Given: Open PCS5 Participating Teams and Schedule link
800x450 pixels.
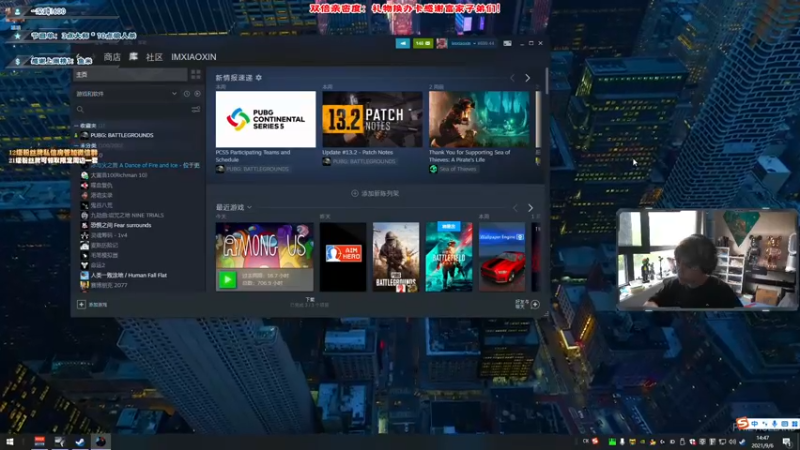Looking at the screenshot, I should 253,156.
